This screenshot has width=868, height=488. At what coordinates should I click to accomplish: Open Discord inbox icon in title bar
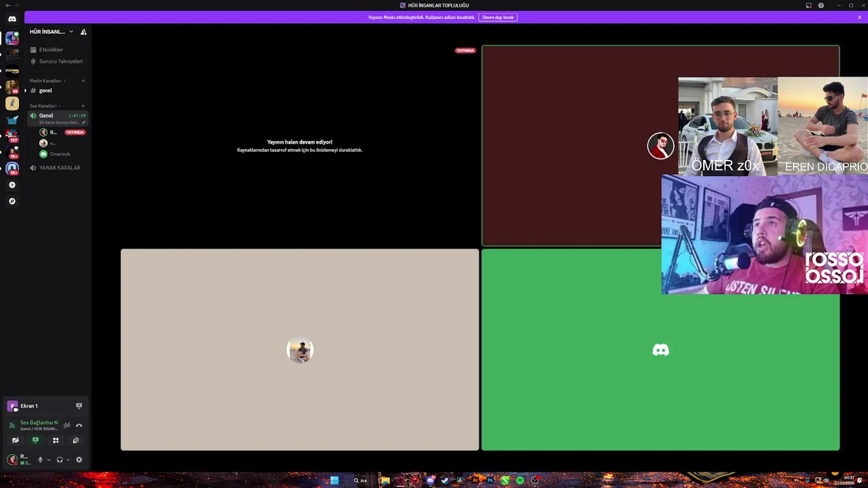click(808, 5)
